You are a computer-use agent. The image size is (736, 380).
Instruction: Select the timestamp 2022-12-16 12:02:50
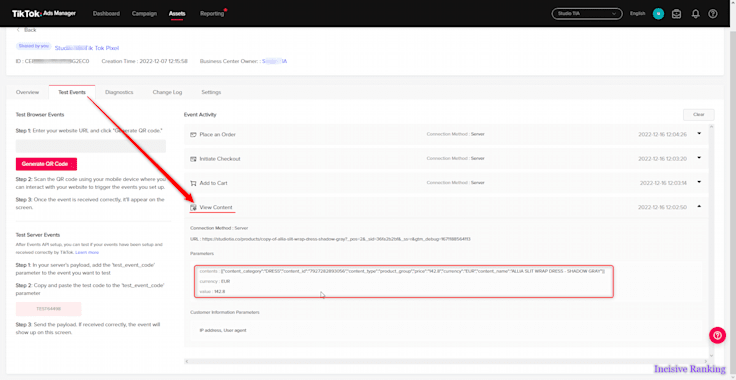coord(662,207)
